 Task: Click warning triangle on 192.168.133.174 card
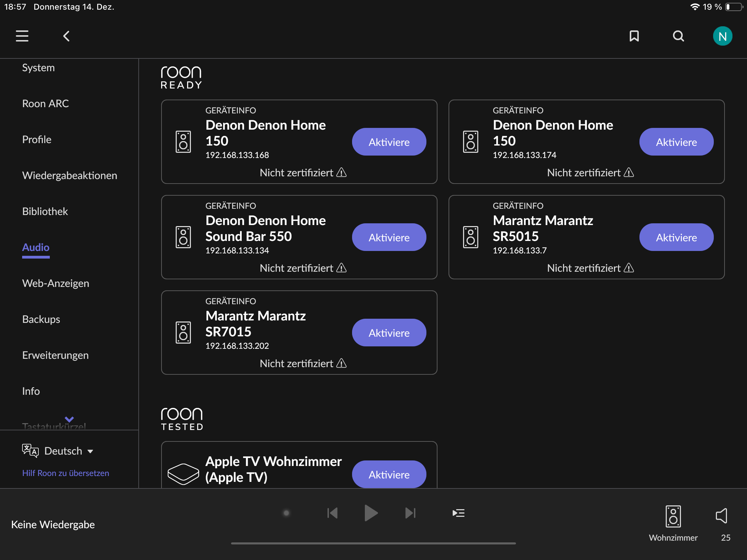pyautogui.click(x=629, y=172)
